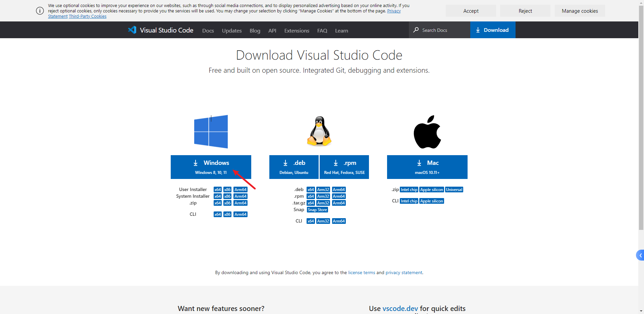This screenshot has width=644, height=314.
Task: Select Windows CLI Arm64 download
Action: coord(240,214)
